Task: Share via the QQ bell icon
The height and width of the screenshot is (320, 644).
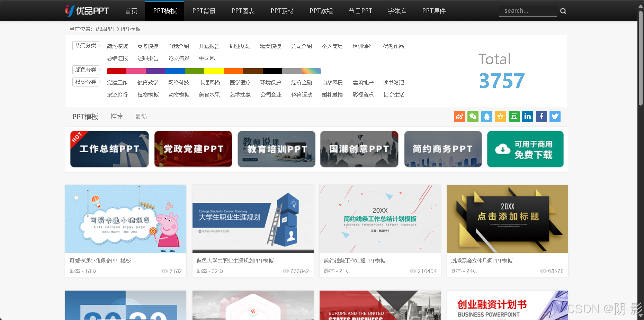Action: tap(486, 117)
